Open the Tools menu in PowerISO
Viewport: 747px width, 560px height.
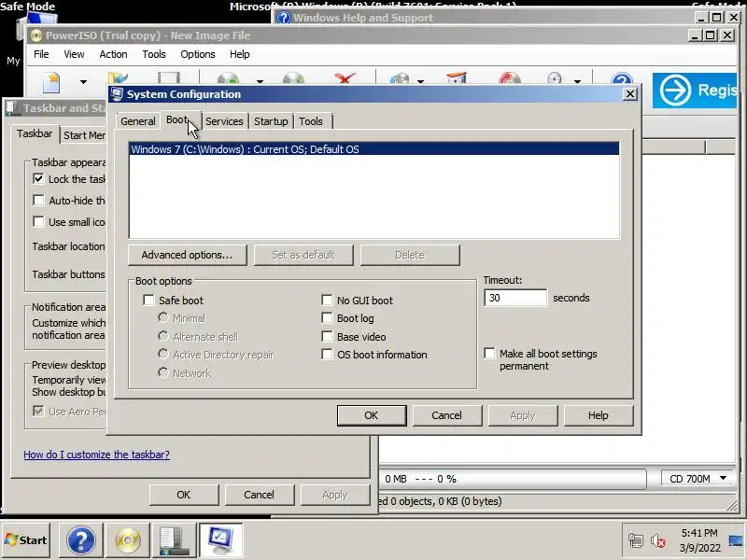(x=154, y=54)
